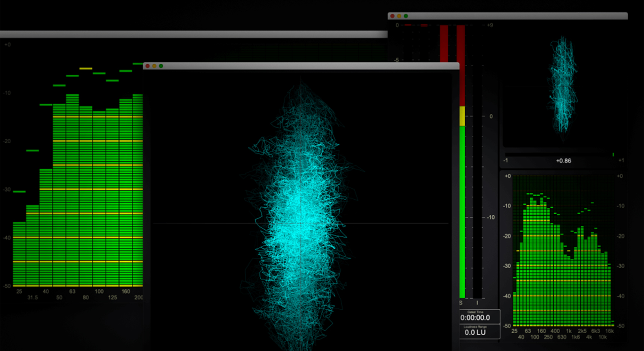The width and height of the screenshot is (644, 351).
Task: Close the front vectorscope window
Action: 147,66
